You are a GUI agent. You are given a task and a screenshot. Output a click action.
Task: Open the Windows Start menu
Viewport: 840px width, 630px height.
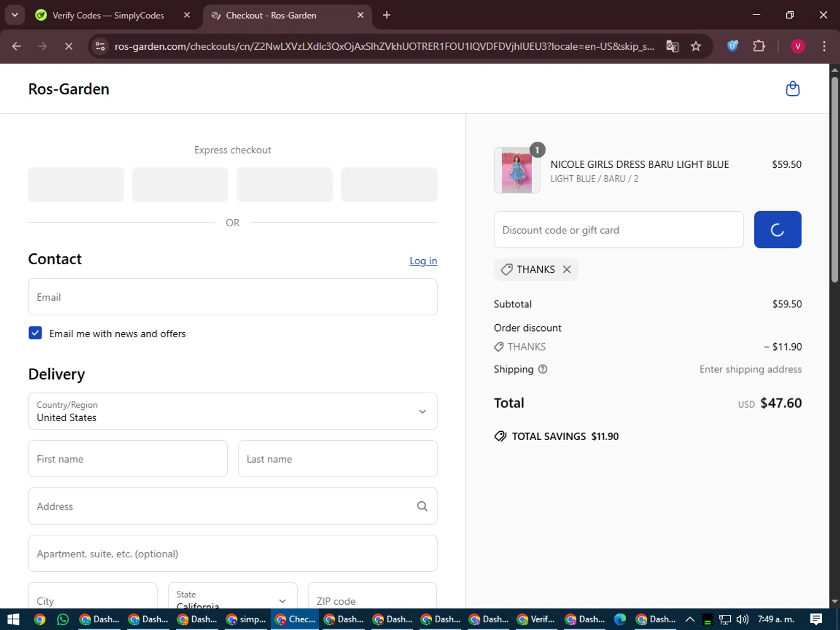point(13,619)
